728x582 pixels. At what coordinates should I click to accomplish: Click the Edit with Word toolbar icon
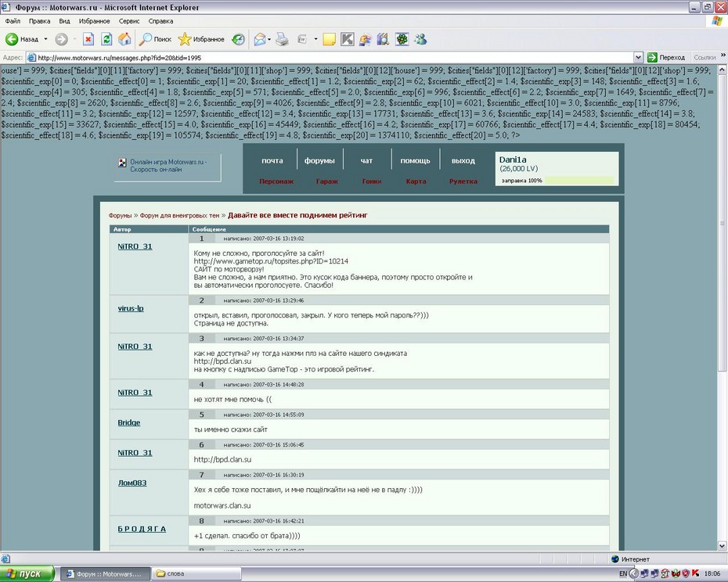[x=302, y=39]
